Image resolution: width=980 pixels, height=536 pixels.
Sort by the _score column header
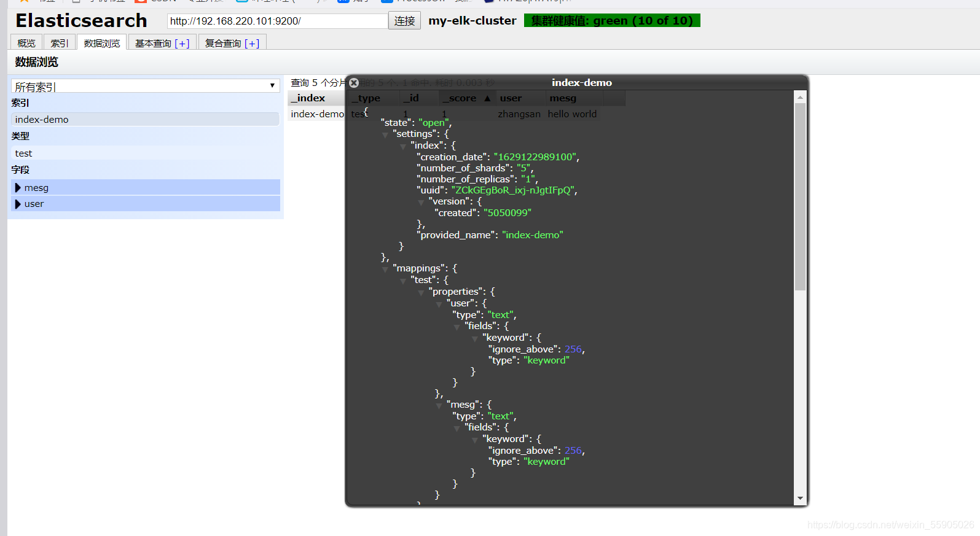[x=467, y=98]
